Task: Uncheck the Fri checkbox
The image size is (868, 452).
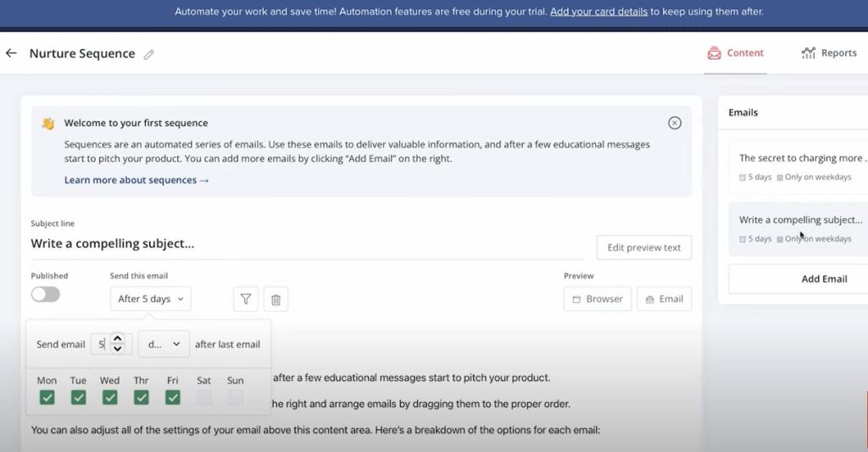Action: click(173, 397)
